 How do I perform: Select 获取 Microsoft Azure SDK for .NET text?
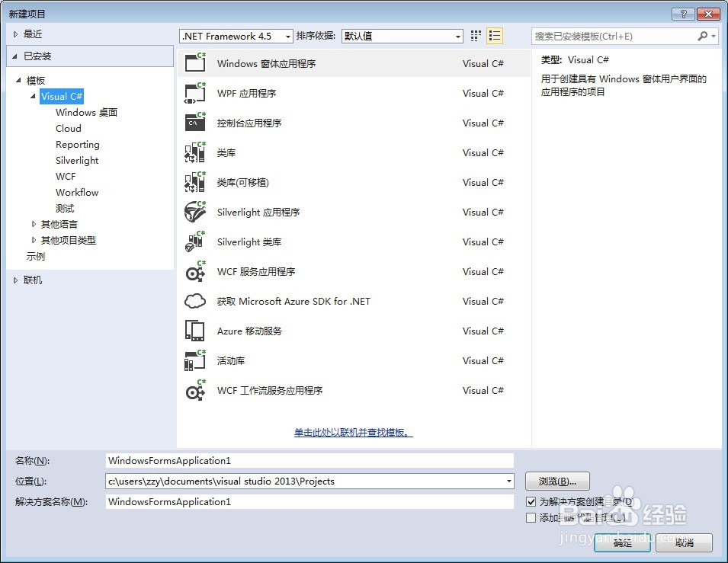(293, 301)
